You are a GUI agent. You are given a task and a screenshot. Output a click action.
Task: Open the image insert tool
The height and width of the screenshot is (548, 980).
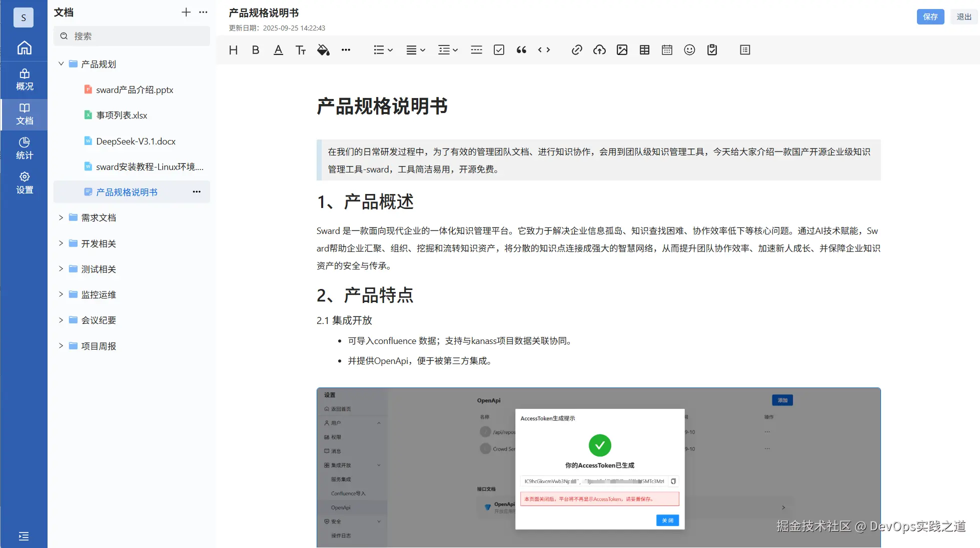pos(622,49)
